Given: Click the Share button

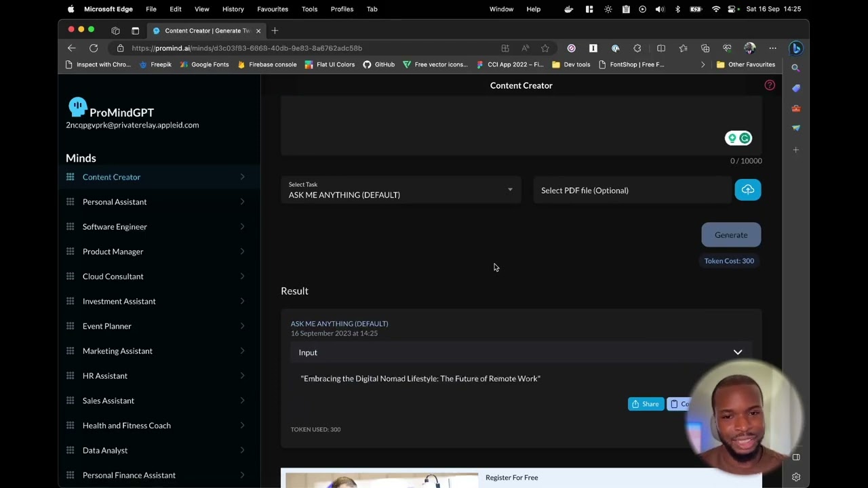Looking at the screenshot, I should (x=646, y=404).
